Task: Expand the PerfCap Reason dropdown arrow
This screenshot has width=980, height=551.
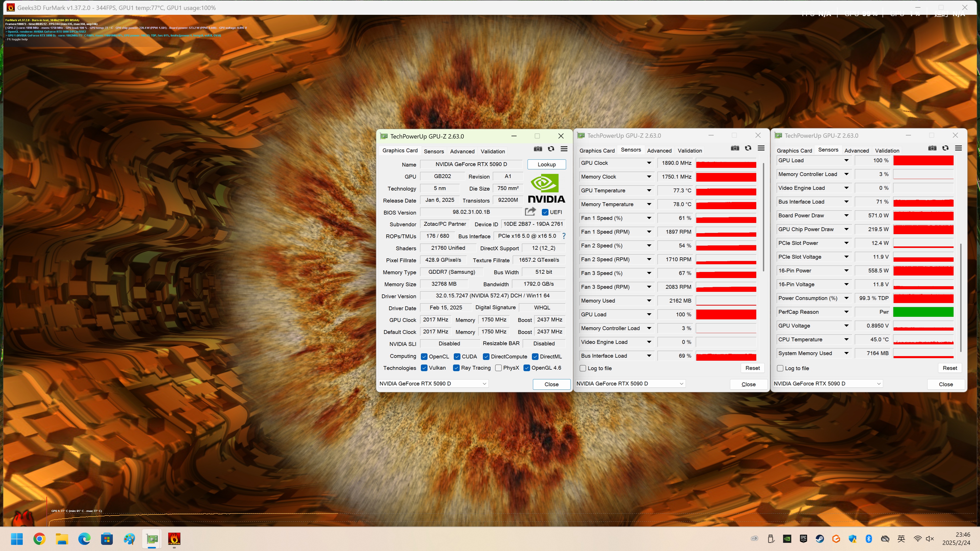Action: pyautogui.click(x=847, y=312)
